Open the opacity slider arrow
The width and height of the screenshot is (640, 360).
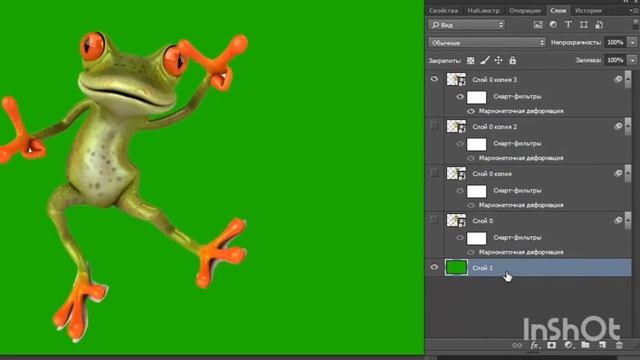click(x=633, y=42)
